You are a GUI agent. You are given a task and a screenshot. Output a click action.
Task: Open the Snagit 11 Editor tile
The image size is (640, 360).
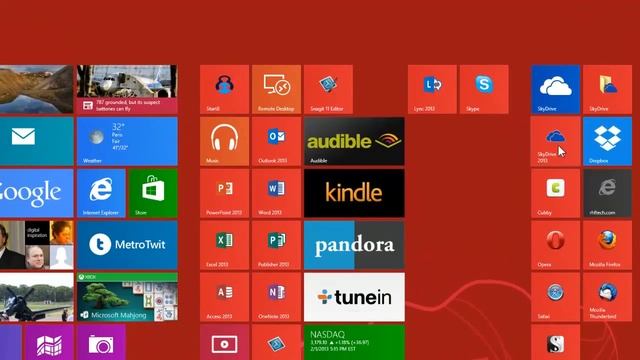coord(328,89)
